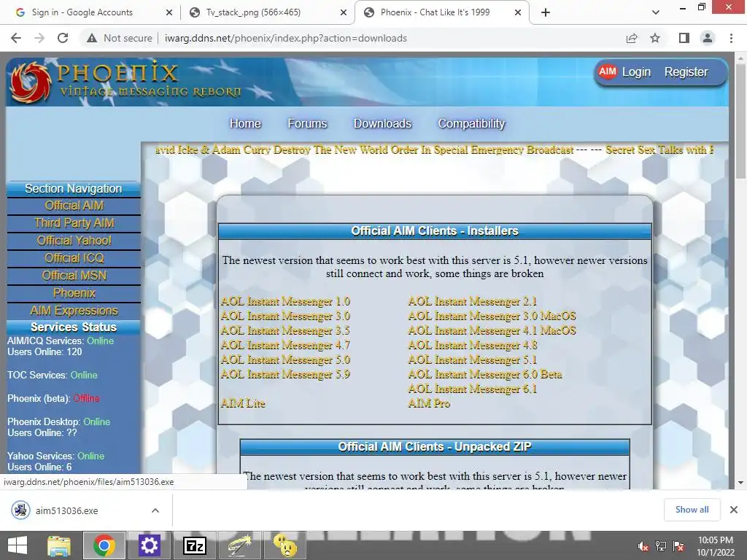This screenshot has height=560, width=747.
Task: Select Official AIM in Section Navigation
Action: pyautogui.click(x=74, y=206)
